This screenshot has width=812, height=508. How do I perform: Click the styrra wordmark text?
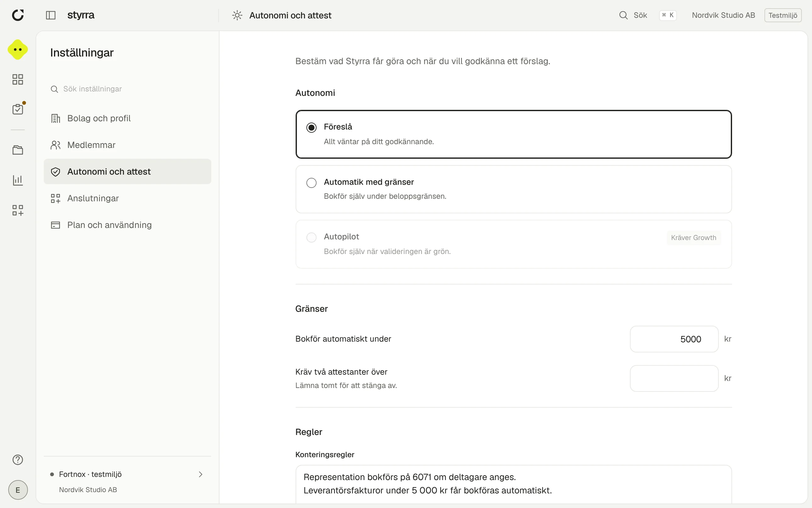click(81, 15)
